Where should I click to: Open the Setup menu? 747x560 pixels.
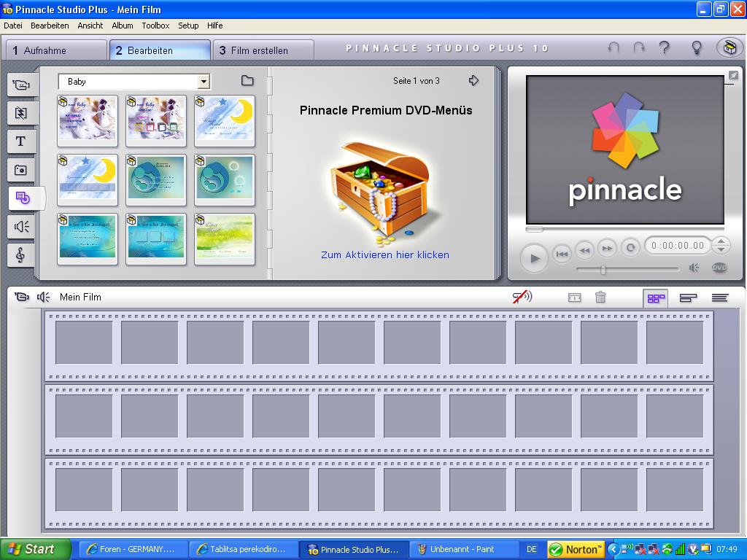[x=188, y=26]
